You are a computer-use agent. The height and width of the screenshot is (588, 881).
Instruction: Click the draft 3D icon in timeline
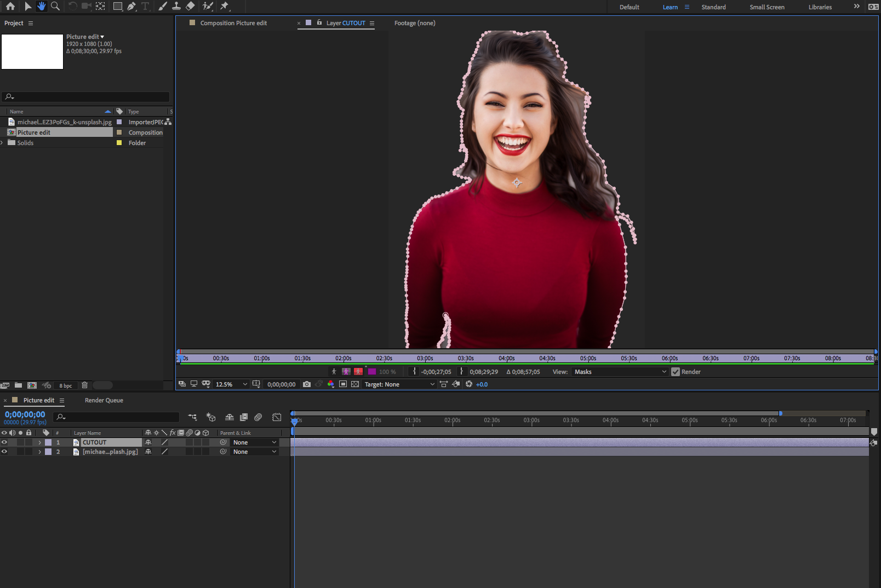(210, 417)
